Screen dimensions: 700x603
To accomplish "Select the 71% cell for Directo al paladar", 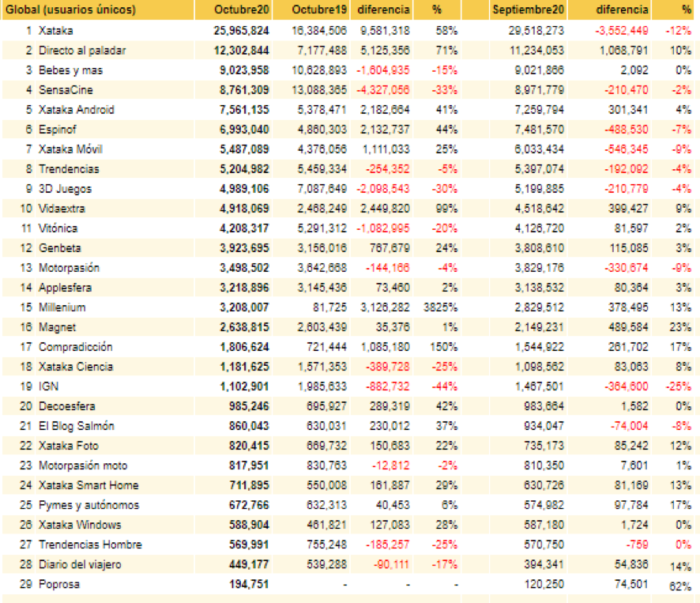I will click(x=446, y=50).
